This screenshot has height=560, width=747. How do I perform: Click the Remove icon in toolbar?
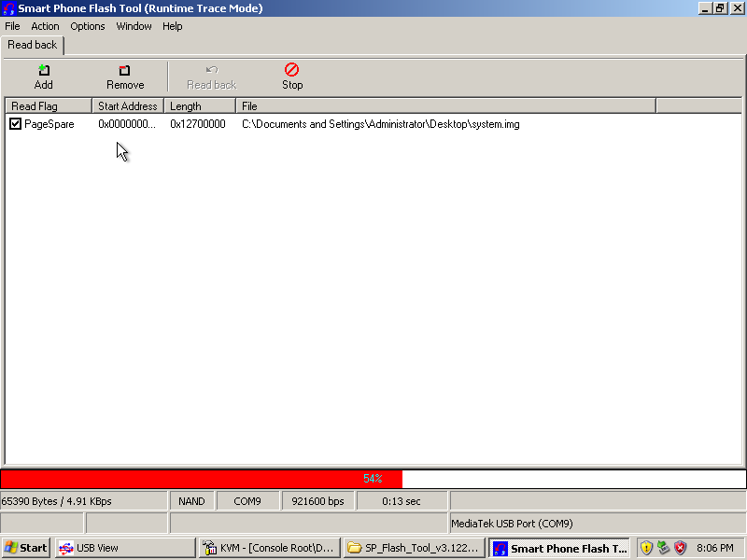pyautogui.click(x=124, y=71)
